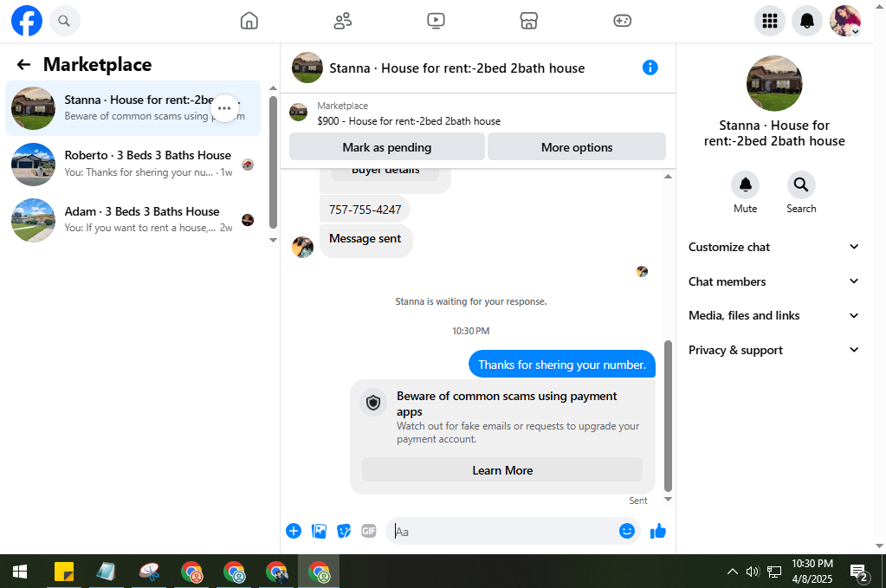Open the Gaming controller icon
Viewport: 886px width, 588px height.
622,21
